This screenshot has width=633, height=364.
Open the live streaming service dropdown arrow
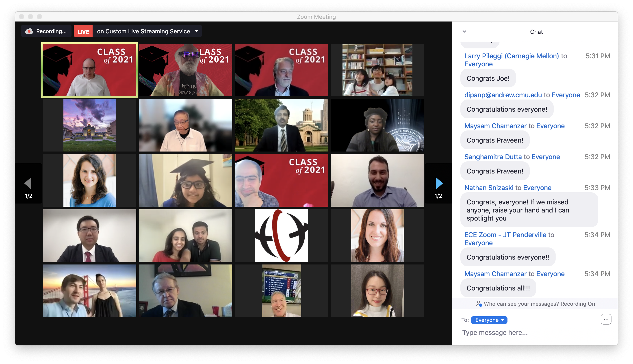pos(197,31)
